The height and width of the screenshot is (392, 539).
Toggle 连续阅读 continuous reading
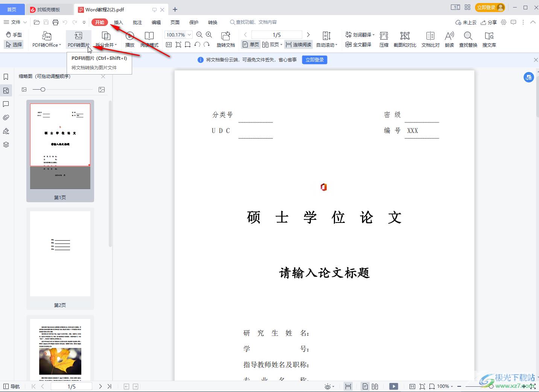298,44
